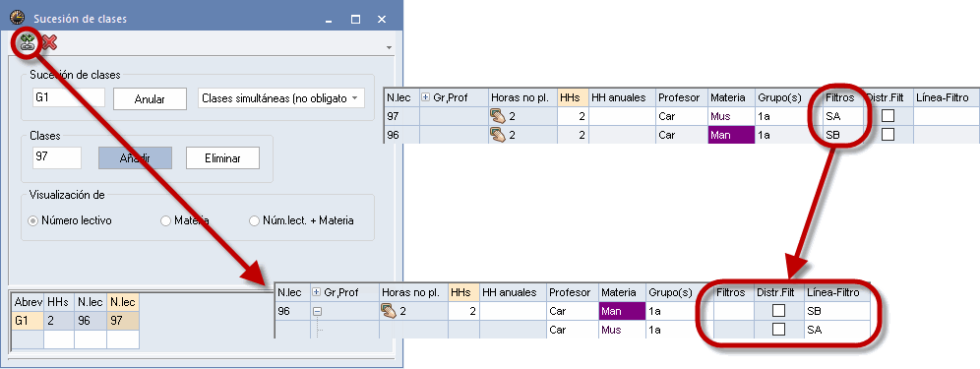Screen dimensions: 980x369
Task: Click the Anular button
Action: [150, 98]
